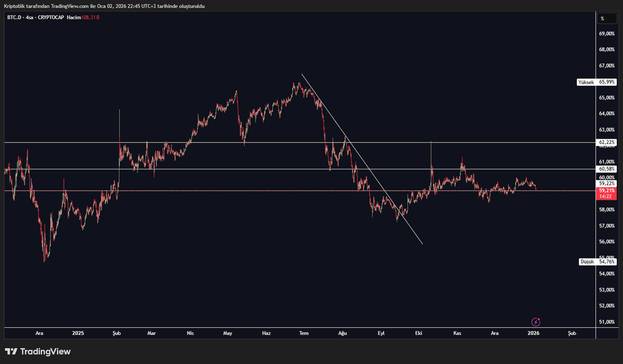Select the white descending trendline on chart

[x=362, y=159]
